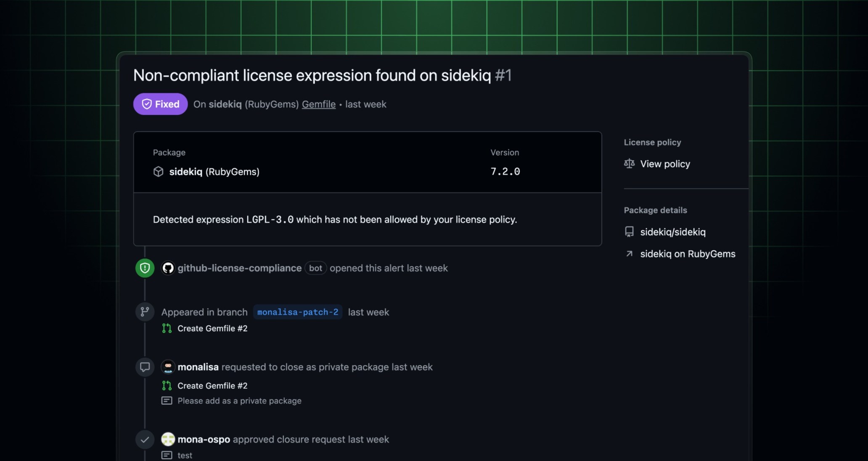This screenshot has width=868, height=461.
Task: Open the monalisa-patch-2 branch tag
Action: point(298,312)
